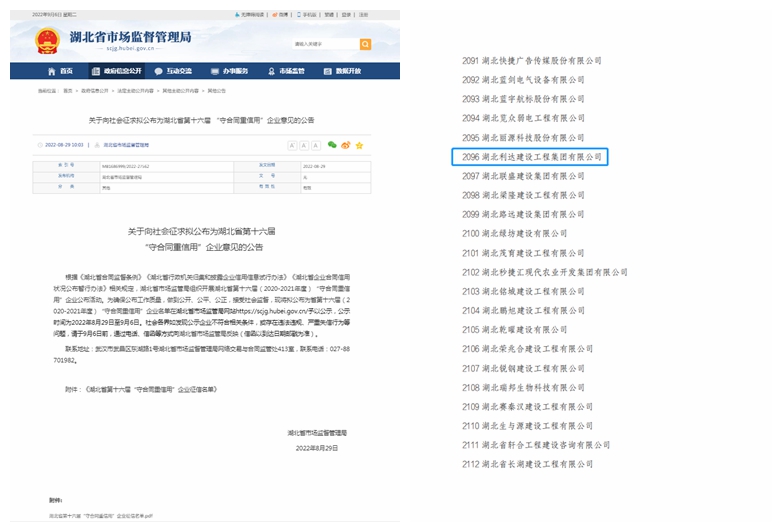Click list row 2103 company entry

pos(523,291)
